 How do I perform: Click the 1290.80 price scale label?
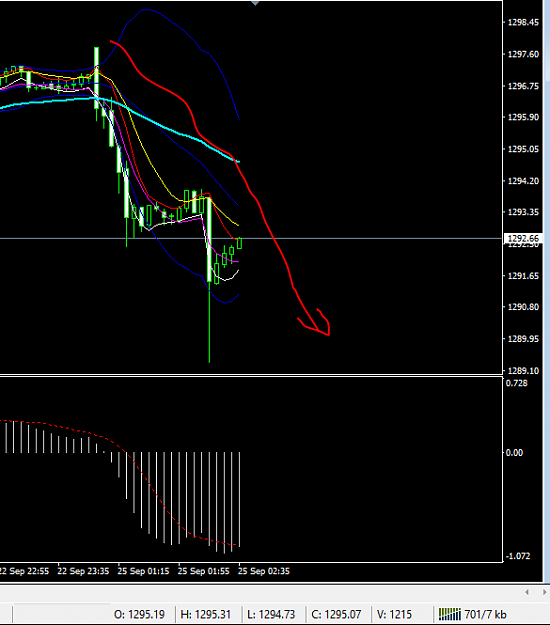pyautogui.click(x=523, y=307)
